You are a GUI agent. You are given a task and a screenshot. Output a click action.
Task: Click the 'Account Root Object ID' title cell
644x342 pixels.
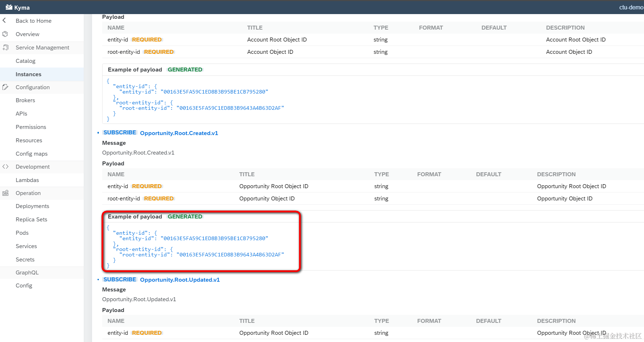(x=277, y=40)
